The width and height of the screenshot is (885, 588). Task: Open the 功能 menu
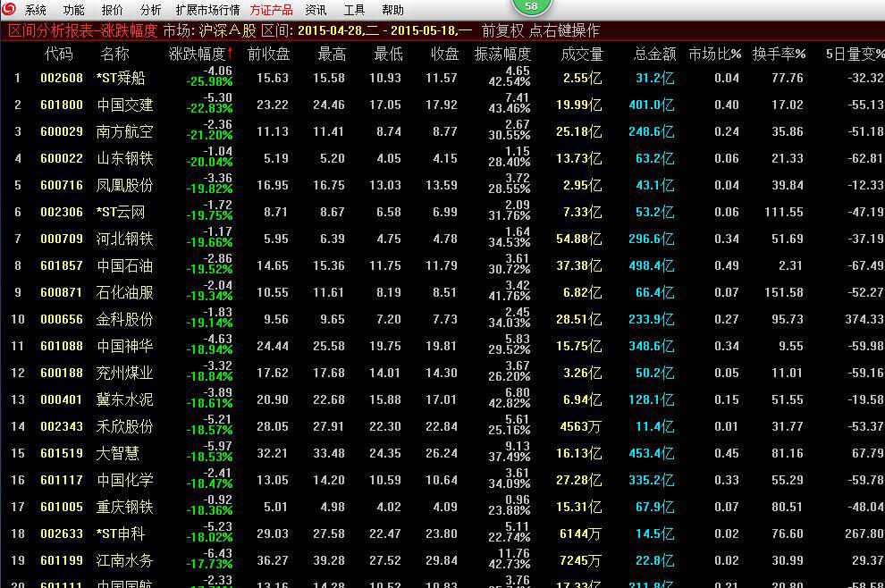[73, 10]
